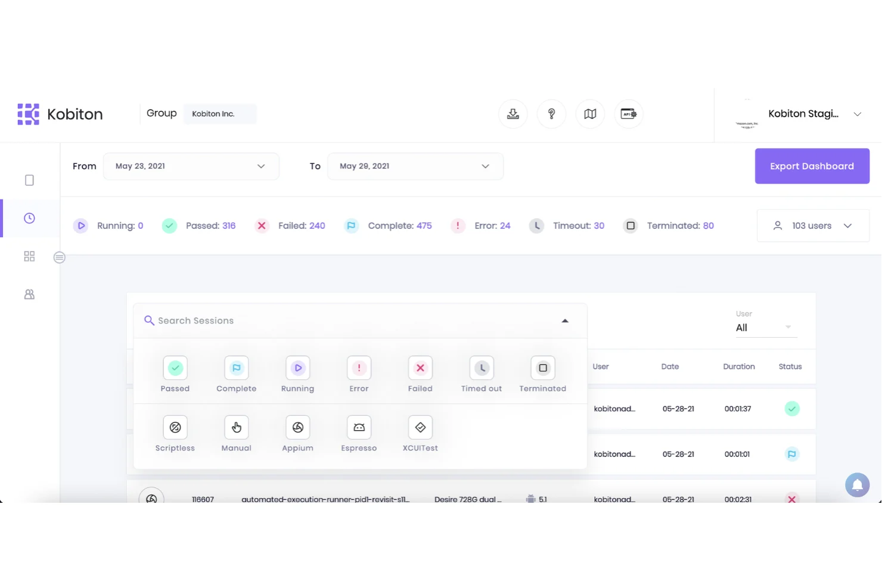Select the Espresso test framework filter
The width and height of the screenshot is (882, 588).
[358, 427]
